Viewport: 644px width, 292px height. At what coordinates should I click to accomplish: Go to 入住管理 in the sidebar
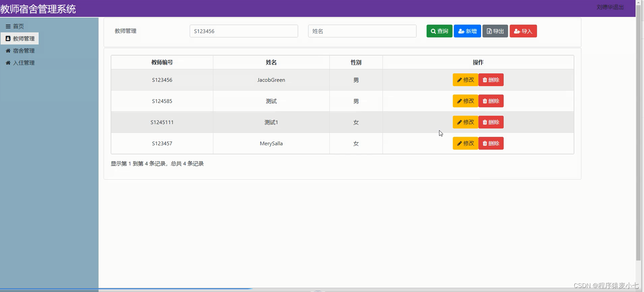pos(20,63)
